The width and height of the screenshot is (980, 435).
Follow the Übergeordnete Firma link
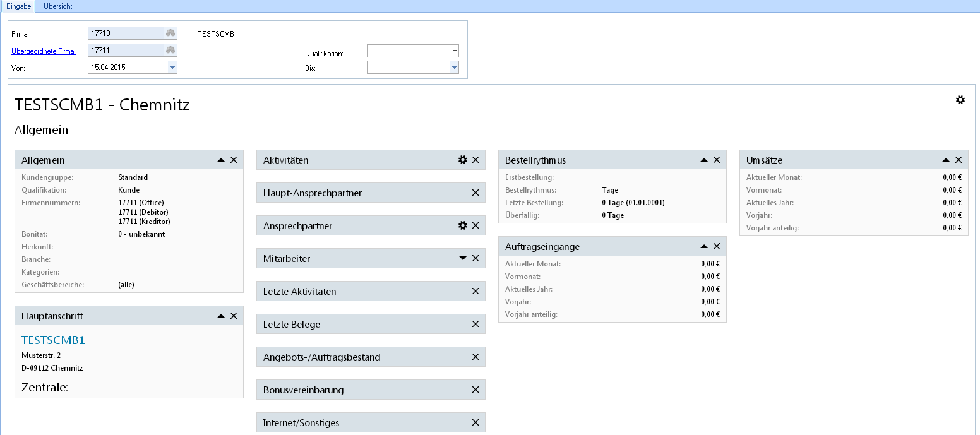pyautogui.click(x=44, y=51)
